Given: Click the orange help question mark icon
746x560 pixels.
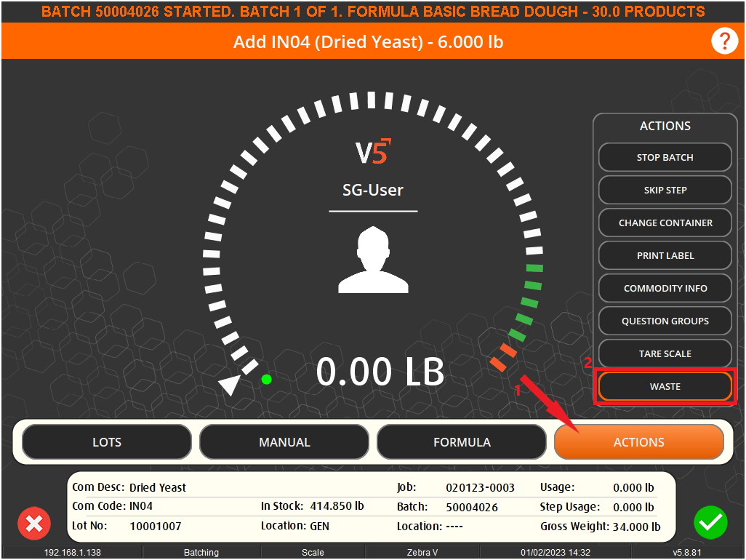Looking at the screenshot, I should coord(723,41).
